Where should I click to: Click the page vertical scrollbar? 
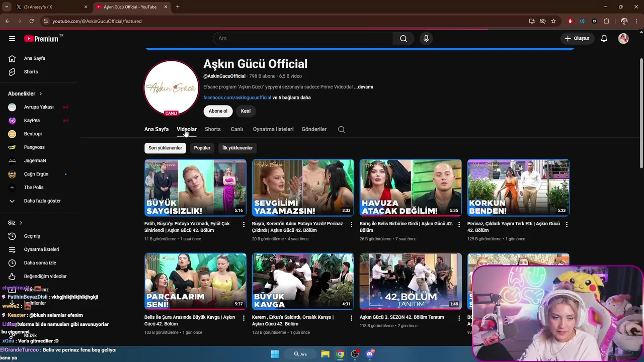(641, 113)
